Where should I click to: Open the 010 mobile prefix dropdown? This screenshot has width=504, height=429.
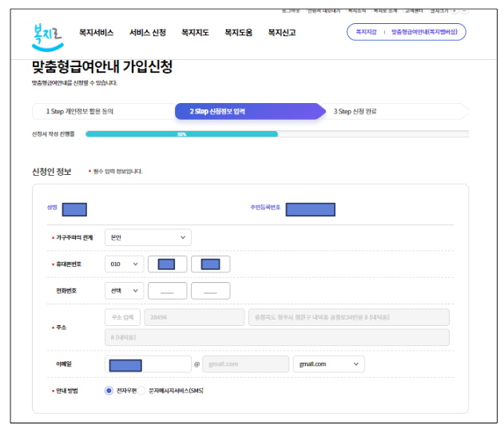[124, 264]
